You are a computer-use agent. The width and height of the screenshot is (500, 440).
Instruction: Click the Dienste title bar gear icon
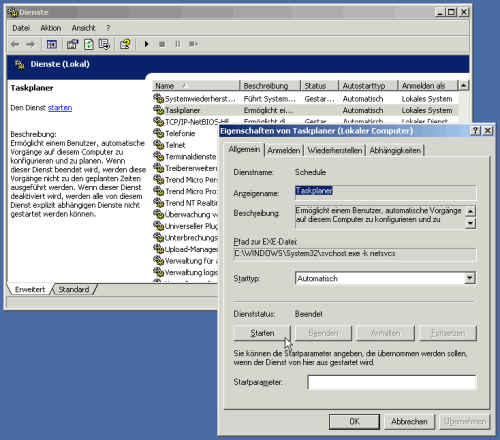(x=13, y=12)
